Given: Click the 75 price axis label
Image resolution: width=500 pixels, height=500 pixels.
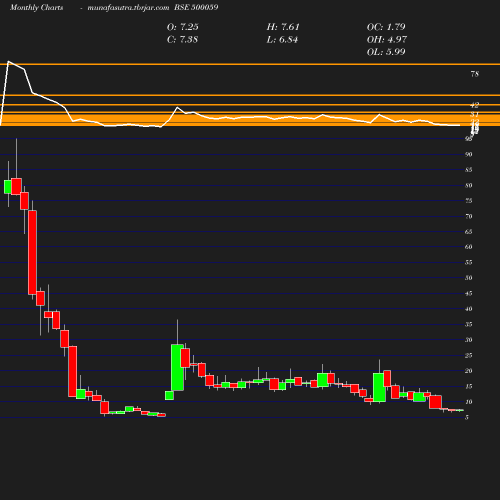Looking at the screenshot, I should [469, 201].
